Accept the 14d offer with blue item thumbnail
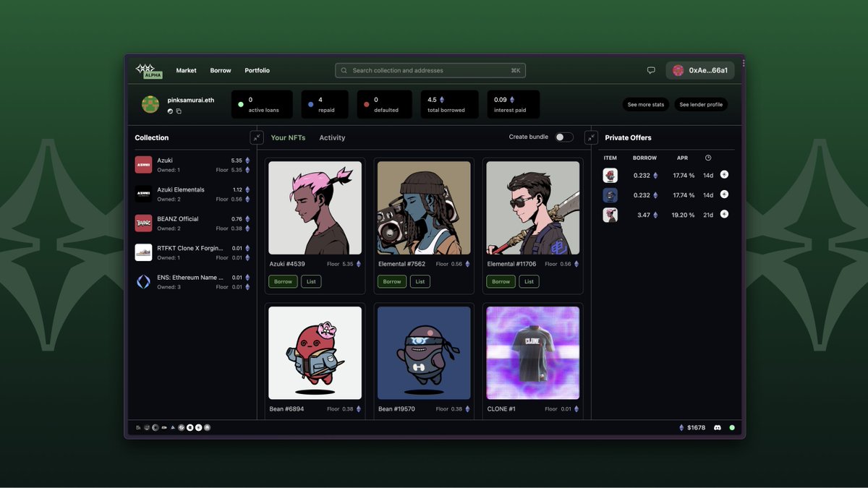This screenshot has width=868, height=488. point(724,194)
